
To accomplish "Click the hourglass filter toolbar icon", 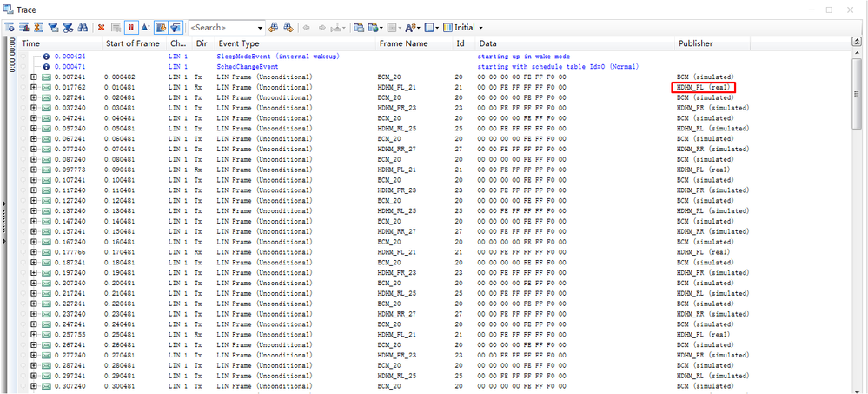I will (x=39, y=27).
